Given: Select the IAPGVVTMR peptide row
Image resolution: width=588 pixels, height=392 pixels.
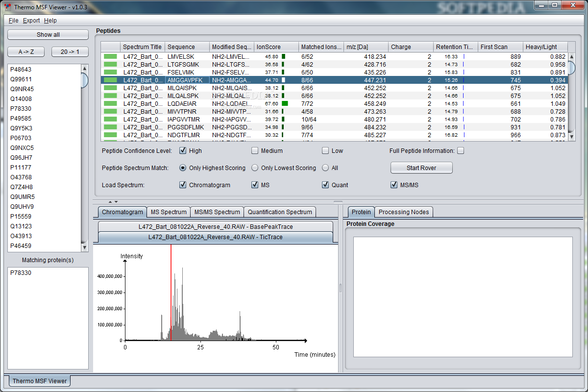Looking at the screenshot, I should point(334,119).
